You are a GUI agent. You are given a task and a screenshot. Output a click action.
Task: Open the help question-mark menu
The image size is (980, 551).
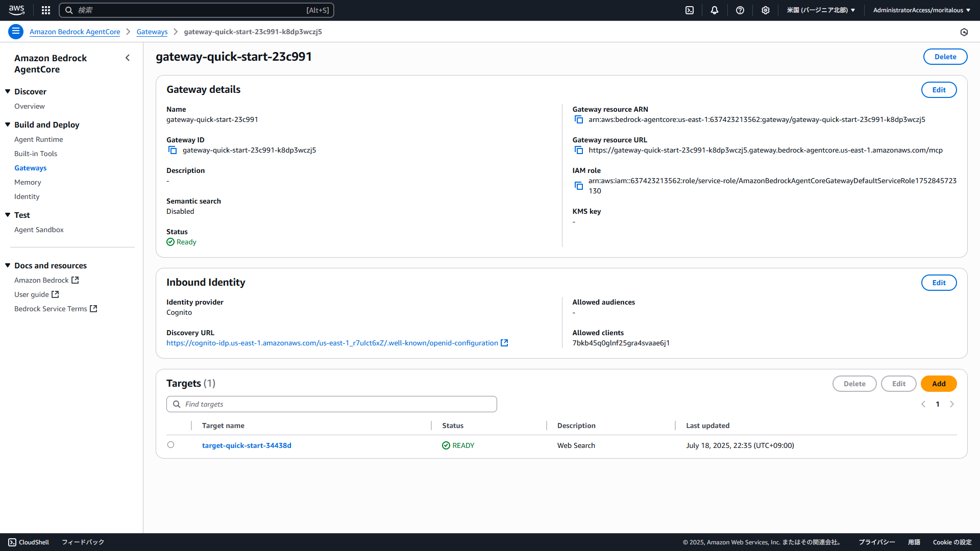tap(740, 10)
